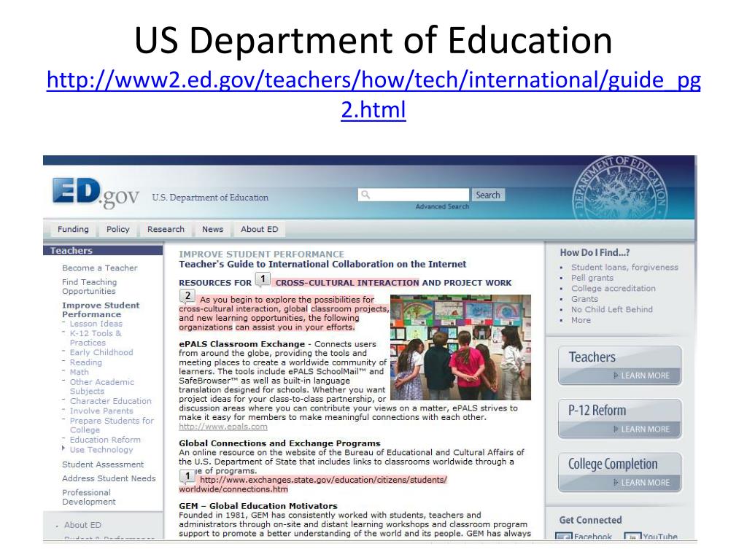The width and height of the screenshot is (747, 560).
Task: Click GEM – Global Education Motivators heading
Action: click(x=258, y=506)
